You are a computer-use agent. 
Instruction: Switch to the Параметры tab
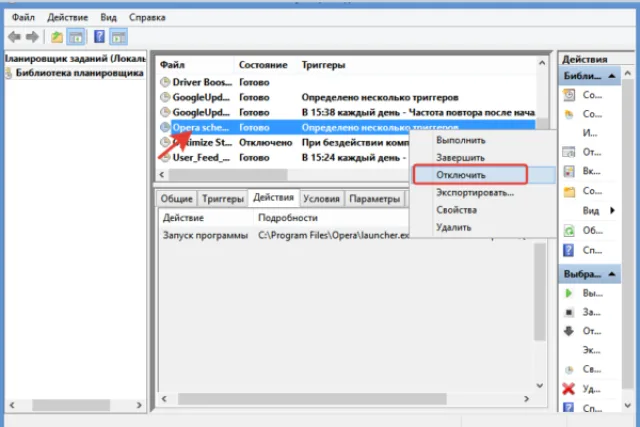coord(375,199)
